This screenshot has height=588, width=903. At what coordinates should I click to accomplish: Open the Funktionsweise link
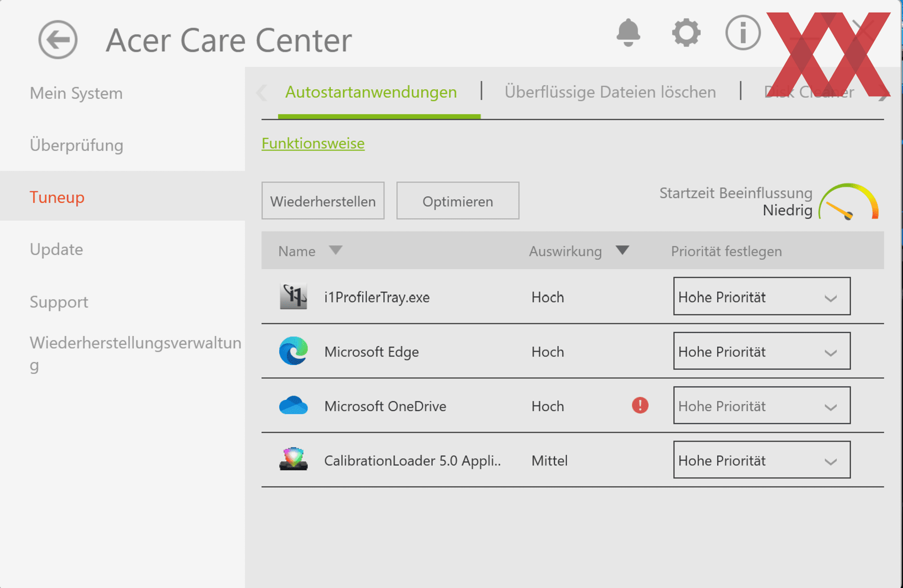pyautogui.click(x=313, y=143)
